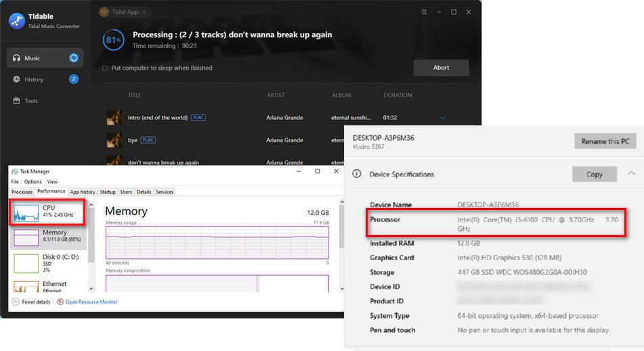Click the TITLE column header
The width and height of the screenshot is (644, 351).
pos(134,95)
